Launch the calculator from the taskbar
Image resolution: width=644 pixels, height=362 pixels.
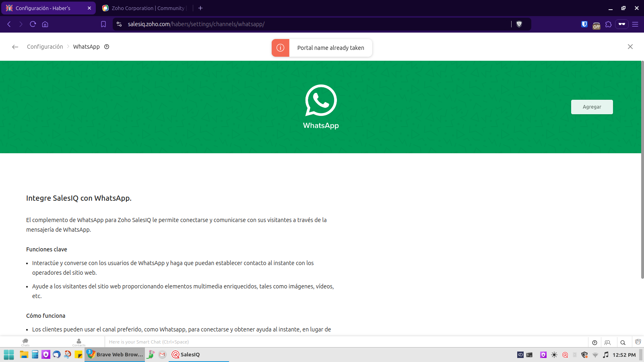point(35,354)
